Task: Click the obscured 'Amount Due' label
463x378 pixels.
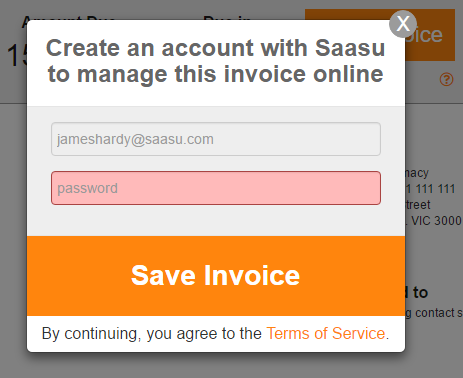Action: point(68,17)
